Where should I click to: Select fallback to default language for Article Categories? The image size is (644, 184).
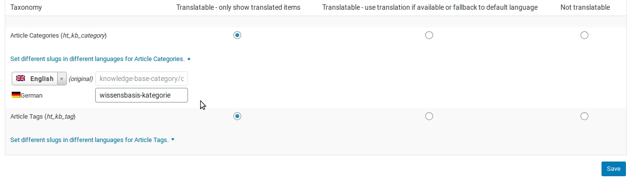[x=429, y=35]
